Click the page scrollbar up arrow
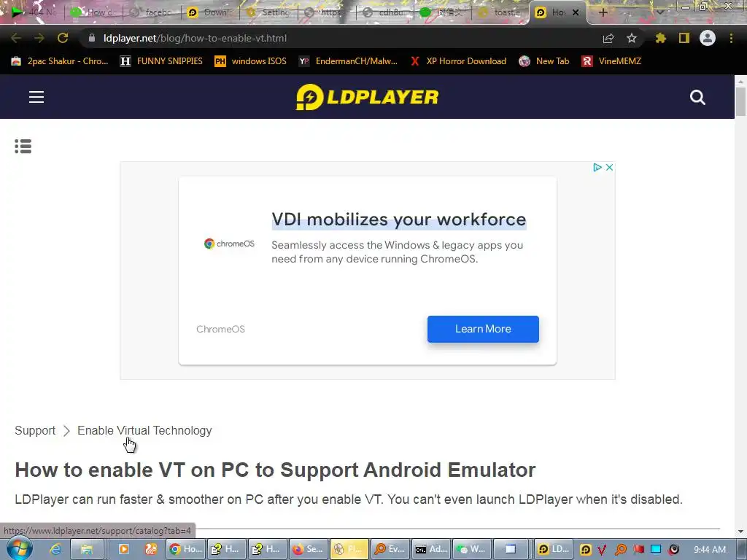Screen dimensions: 747x560 (740, 82)
